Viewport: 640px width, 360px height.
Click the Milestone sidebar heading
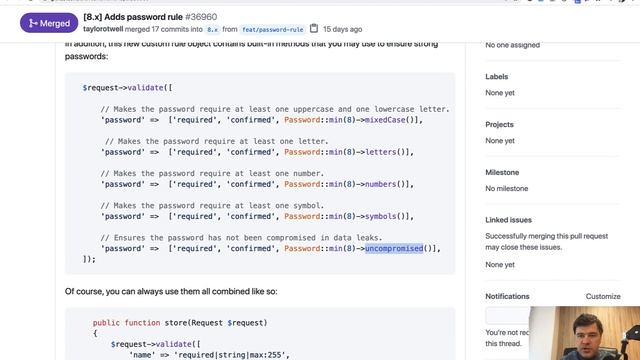(x=502, y=172)
